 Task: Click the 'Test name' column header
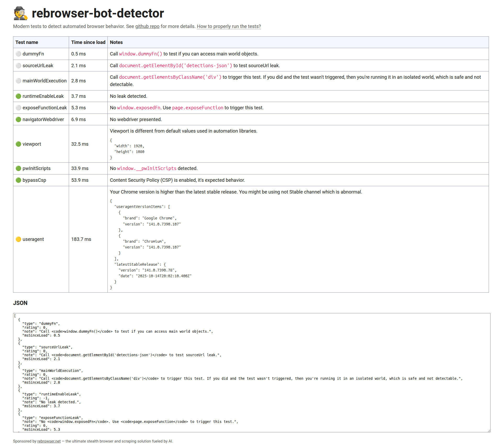coord(27,42)
